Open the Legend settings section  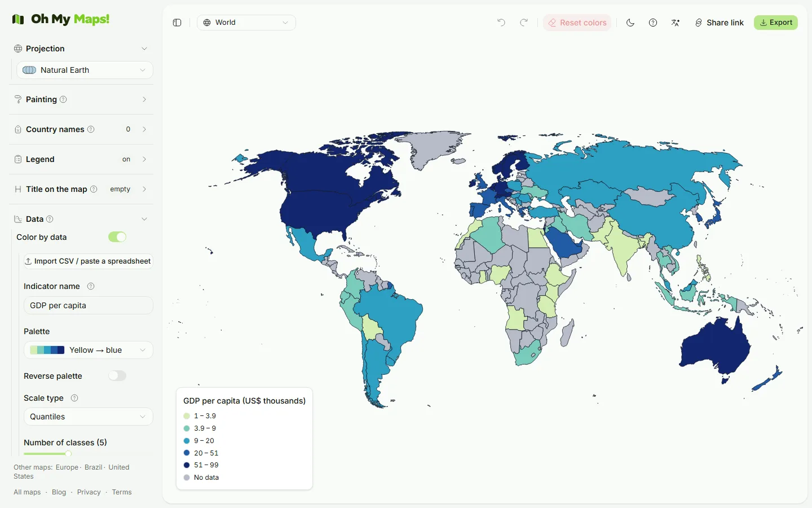click(x=81, y=159)
